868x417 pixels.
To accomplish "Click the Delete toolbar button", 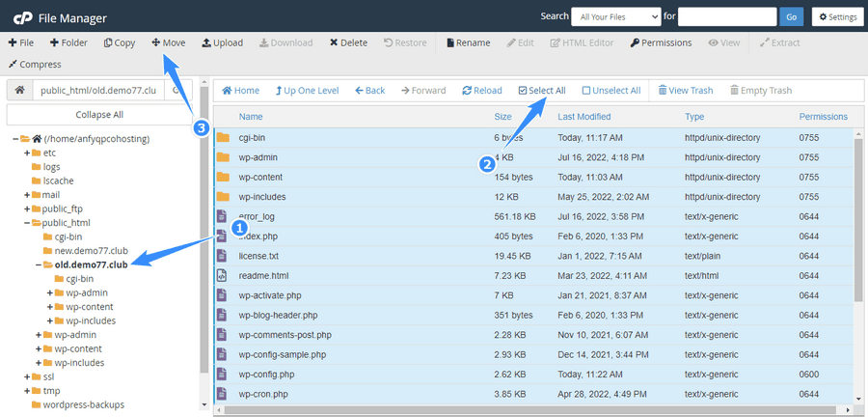I will 348,42.
